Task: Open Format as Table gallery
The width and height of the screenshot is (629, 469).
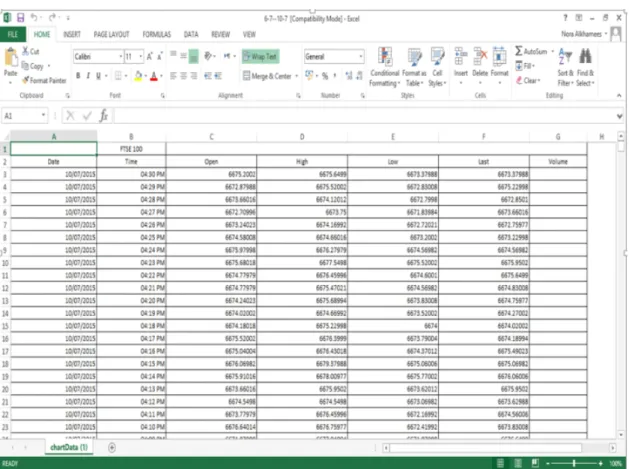Action: pyautogui.click(x=414, y=67)
